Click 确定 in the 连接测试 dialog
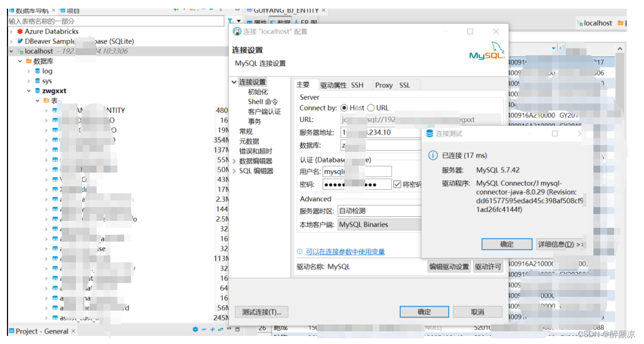This screenshot has width=644, height=344. point(507,244)
